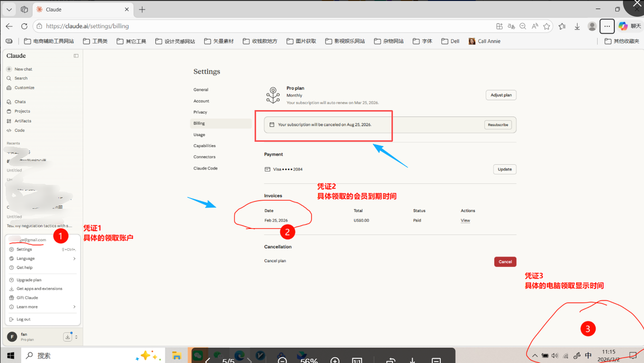644x363 pixels.
Task: Expand the account switcher arrows beside fan
Action: click(x=76, y=337)
